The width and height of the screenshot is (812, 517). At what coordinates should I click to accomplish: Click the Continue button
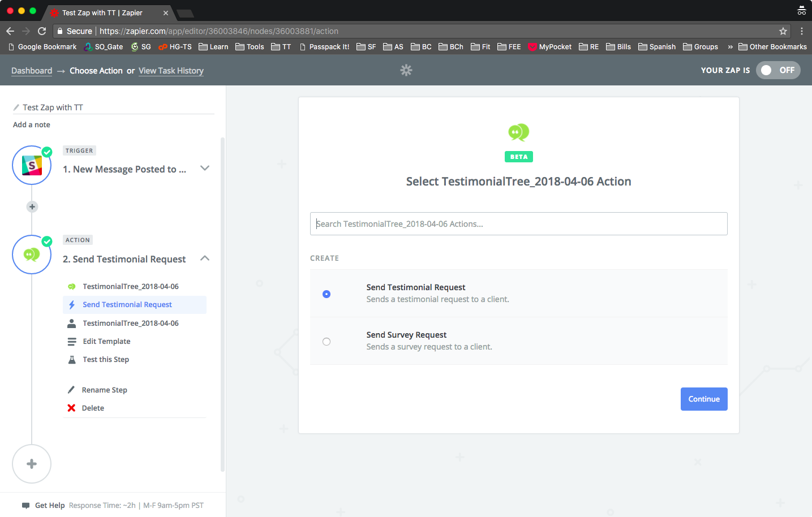coord(704,399)
